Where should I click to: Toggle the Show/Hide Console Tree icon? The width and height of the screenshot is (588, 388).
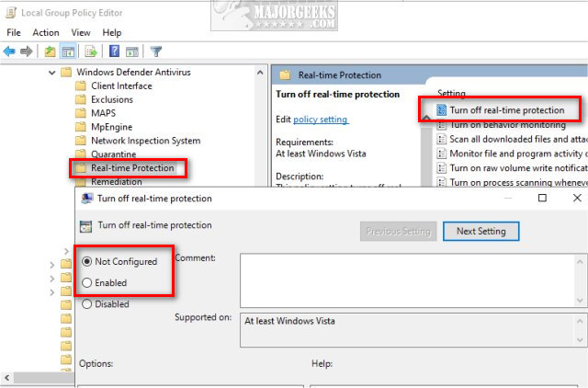tap(68, 51)
